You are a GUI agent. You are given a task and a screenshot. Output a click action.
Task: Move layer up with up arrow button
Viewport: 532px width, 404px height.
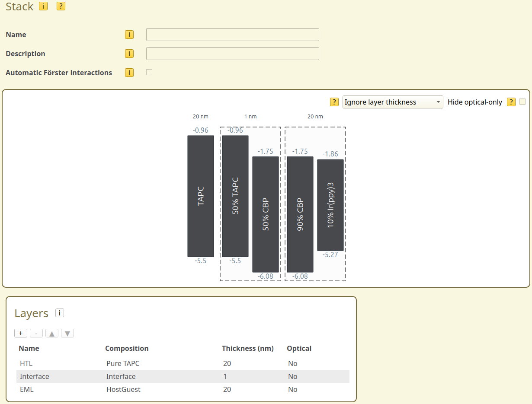pos(52,333)
